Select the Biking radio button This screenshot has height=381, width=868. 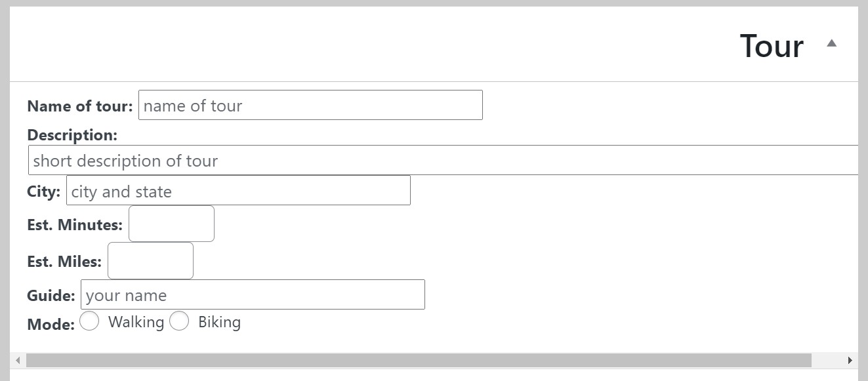(179, 321)
